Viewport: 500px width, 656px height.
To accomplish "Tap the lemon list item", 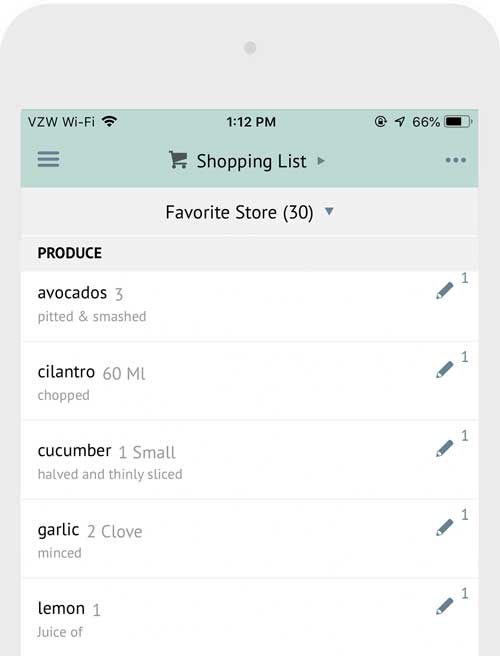I will click(x=250, y=618).
